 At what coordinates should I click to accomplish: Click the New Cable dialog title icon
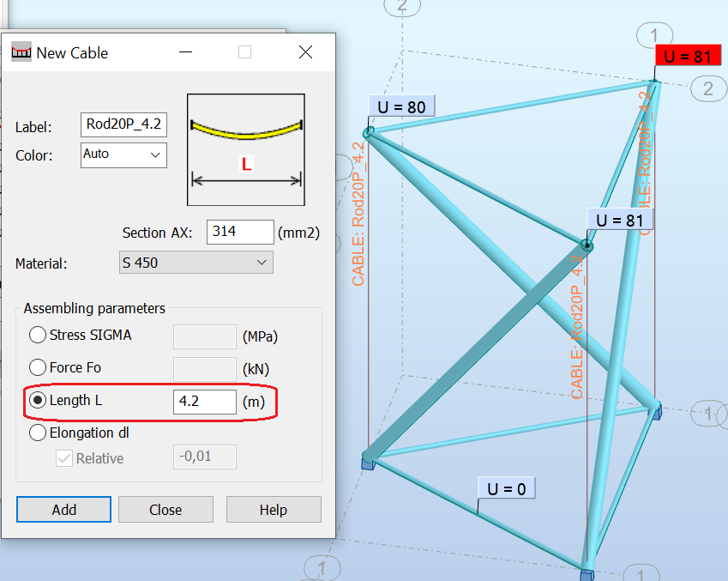[x=21, y=52]
